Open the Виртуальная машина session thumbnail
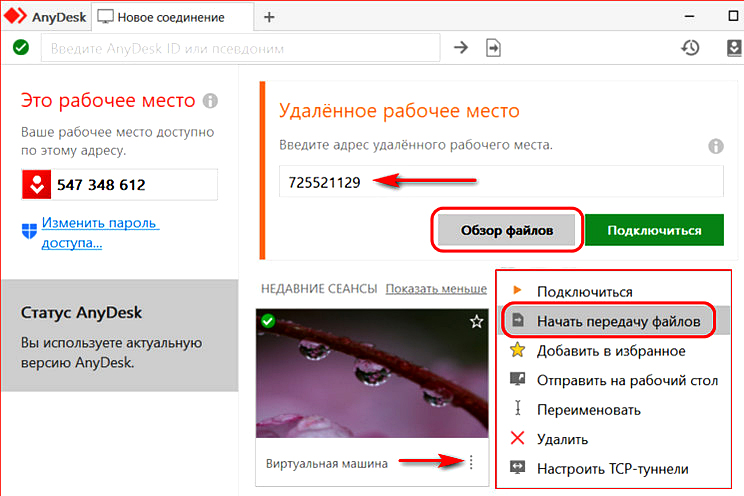The width and height of the screenshot is (744, 496). pyautogui.click(x=372, y=374)
